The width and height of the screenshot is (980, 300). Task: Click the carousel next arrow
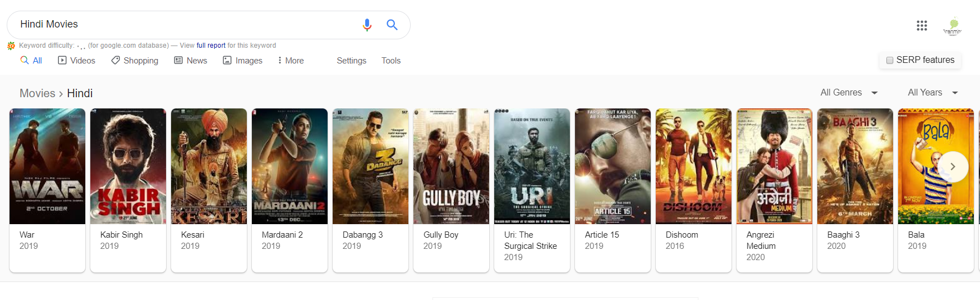953,166
